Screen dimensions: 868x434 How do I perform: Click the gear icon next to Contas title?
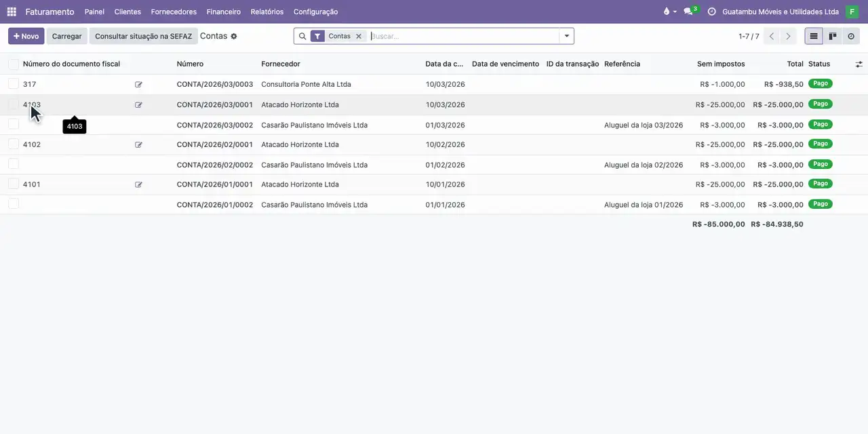[x=234, y=36]
